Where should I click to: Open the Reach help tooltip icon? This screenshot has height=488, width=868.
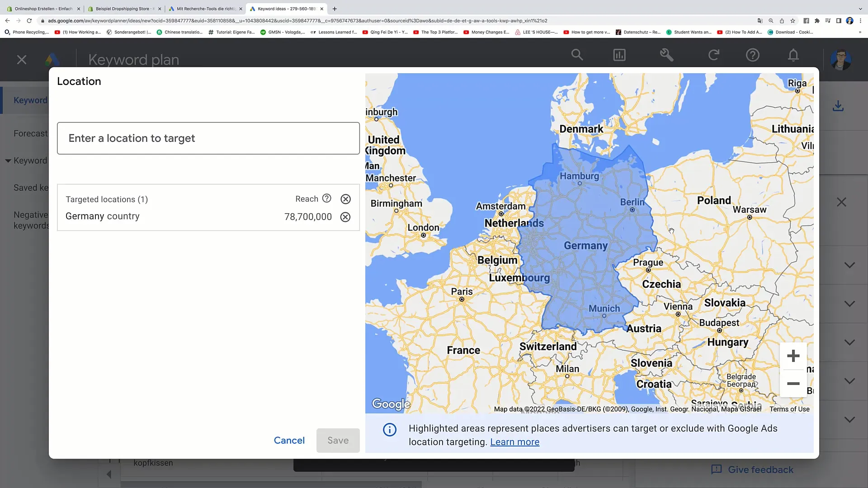327,198
